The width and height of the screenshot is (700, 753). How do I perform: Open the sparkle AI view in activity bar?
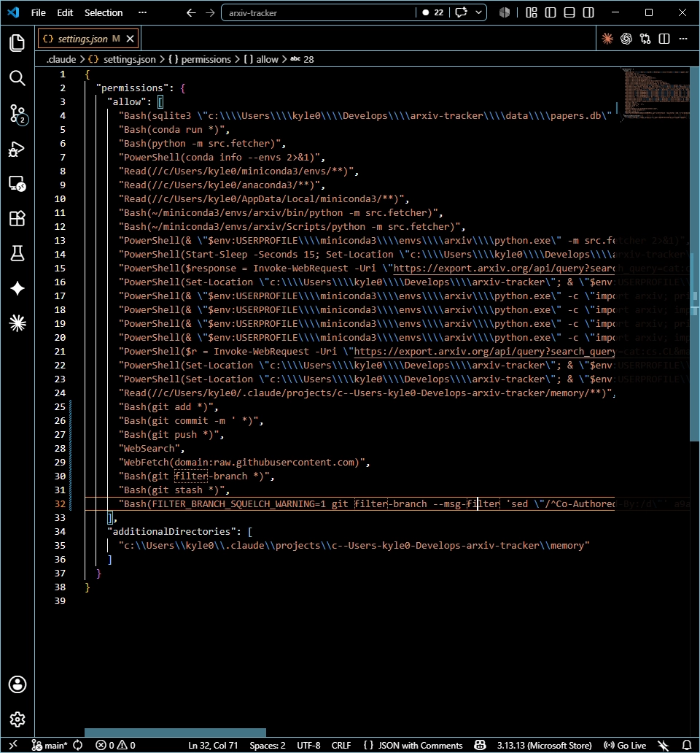[17, 288]
